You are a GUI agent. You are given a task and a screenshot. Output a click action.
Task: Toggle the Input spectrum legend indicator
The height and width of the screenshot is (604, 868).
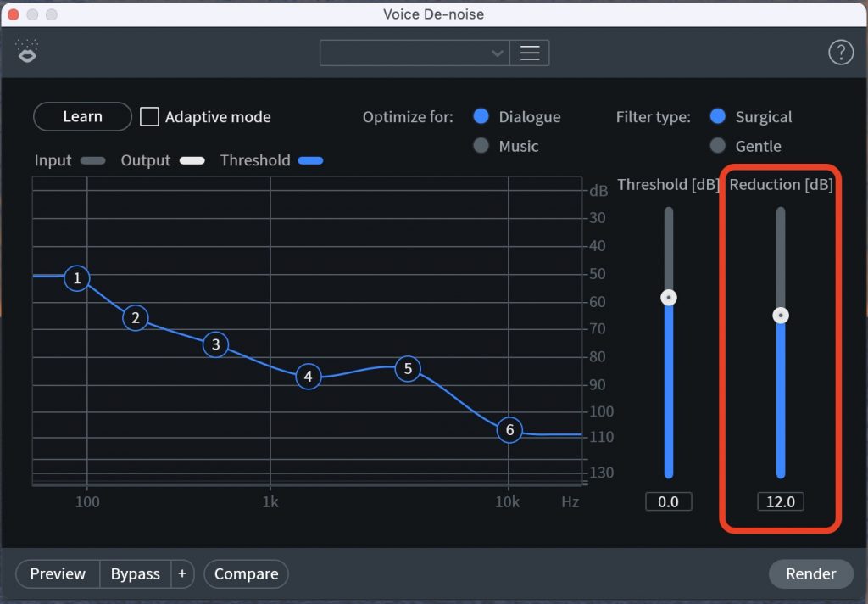click(92, 160)
